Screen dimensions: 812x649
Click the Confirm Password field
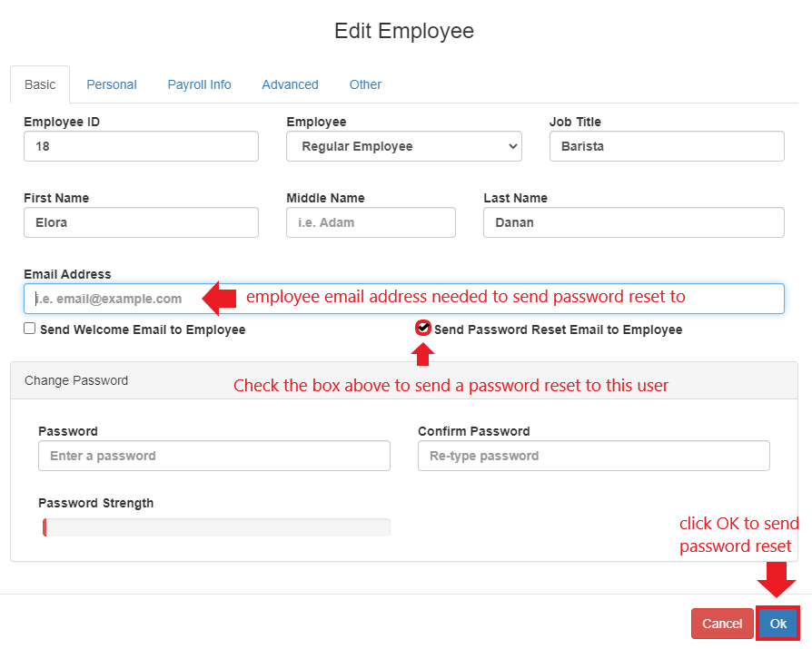click(593, 456)
